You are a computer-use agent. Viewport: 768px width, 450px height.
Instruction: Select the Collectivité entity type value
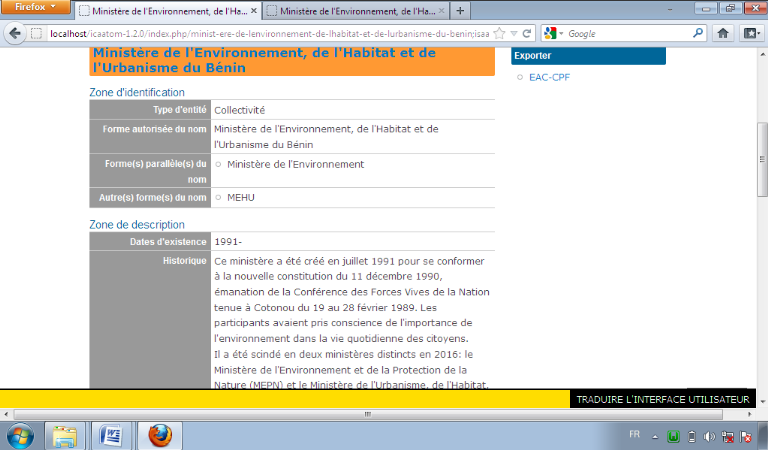point(240,110)
